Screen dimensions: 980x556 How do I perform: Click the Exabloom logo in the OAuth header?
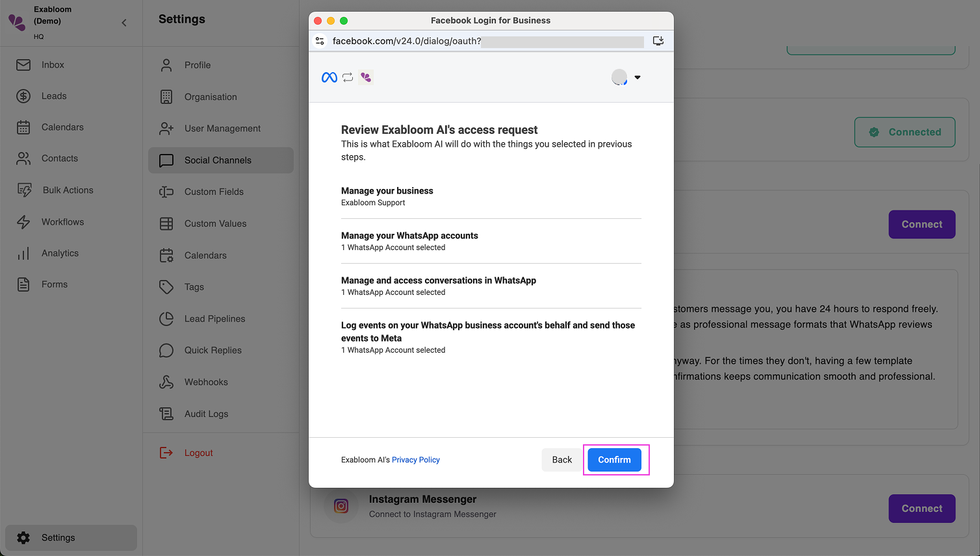(365, 77)
